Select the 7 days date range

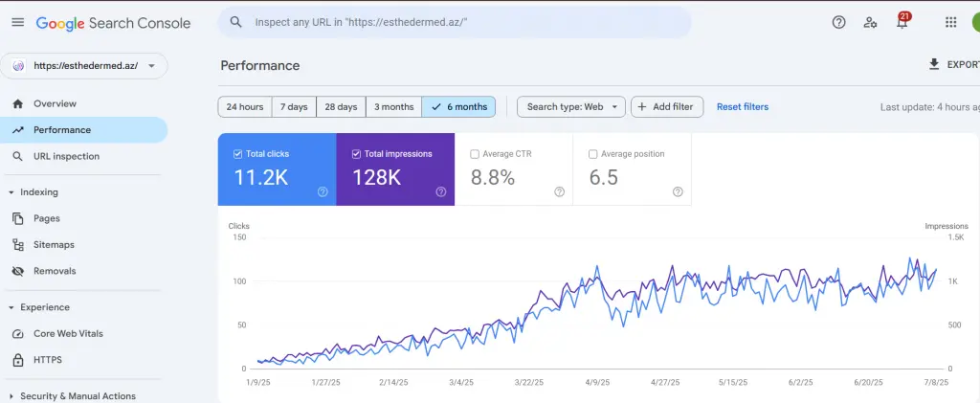coord(294,107)
